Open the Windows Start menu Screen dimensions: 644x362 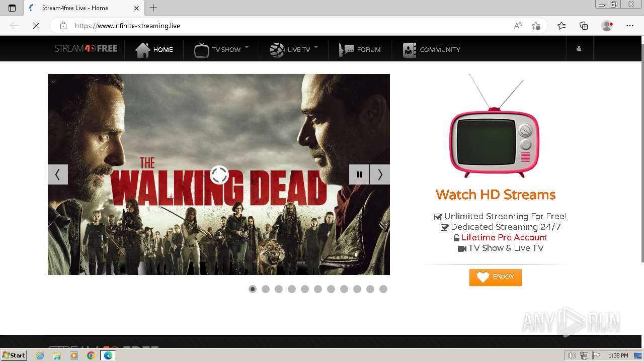coord(14,355)
